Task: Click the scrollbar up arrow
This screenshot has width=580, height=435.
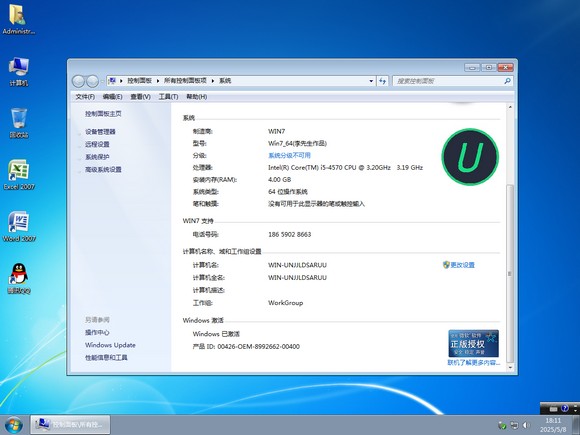Action: [510, 107]
